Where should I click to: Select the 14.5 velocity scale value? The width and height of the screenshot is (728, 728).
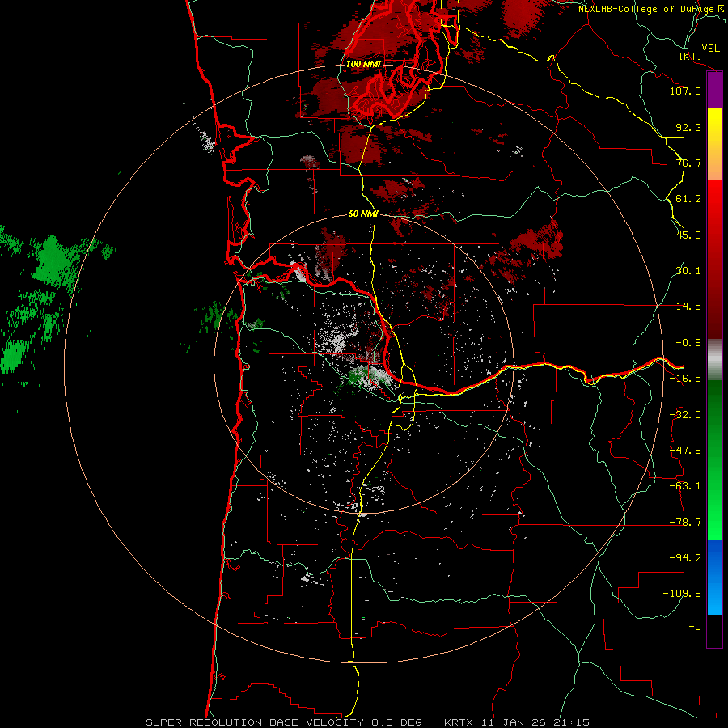[688, 307]
